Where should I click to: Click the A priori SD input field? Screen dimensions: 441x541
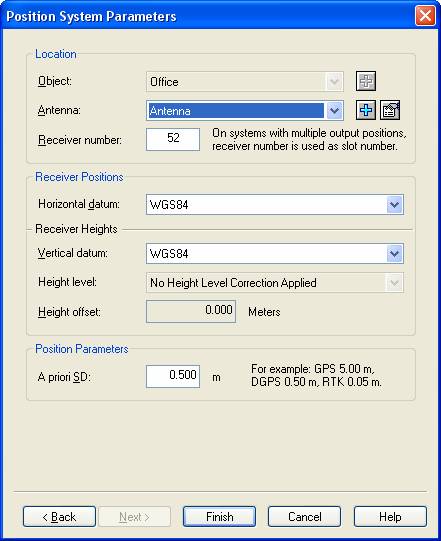(x=173, y=376)
